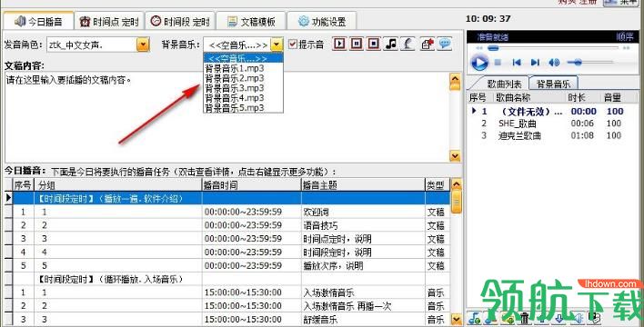Stop the draft broadcast
Viewport: 644px width, 327px height.
373,44
